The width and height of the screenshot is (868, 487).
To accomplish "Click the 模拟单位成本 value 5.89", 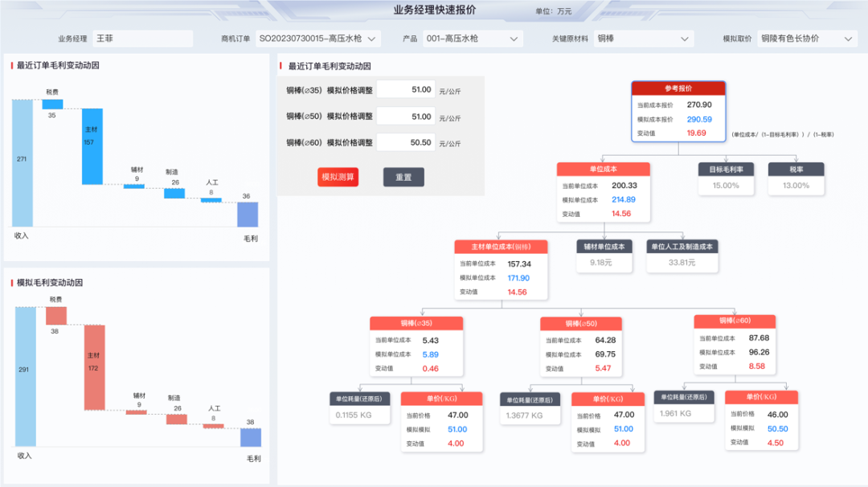I will [430, 354].
